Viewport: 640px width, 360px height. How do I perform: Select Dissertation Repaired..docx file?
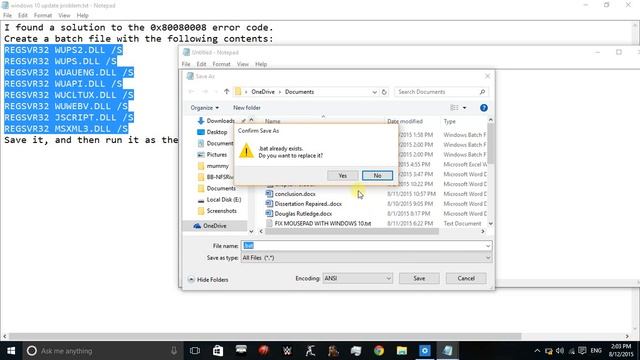click(304, 204)
